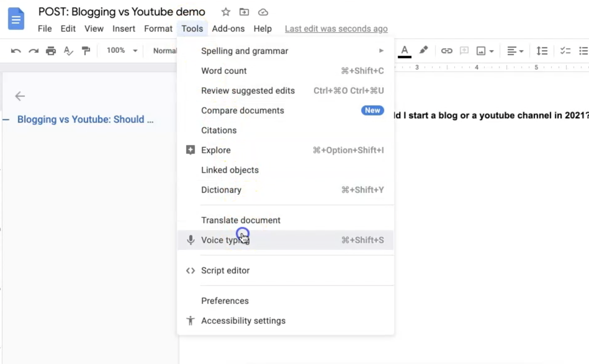Open the Explore panel
This screenshot has width=589, height=364.
pyautogui.click(x=285, y=150)
